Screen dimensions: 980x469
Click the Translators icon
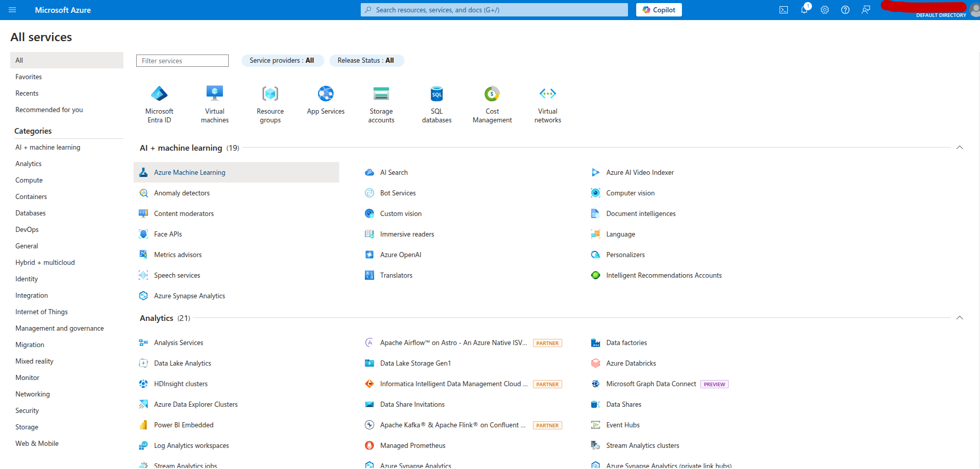tap(369, 276)
